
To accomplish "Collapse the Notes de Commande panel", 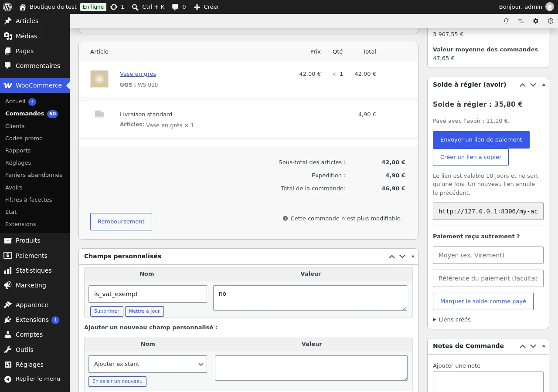I will click(544, 346).
